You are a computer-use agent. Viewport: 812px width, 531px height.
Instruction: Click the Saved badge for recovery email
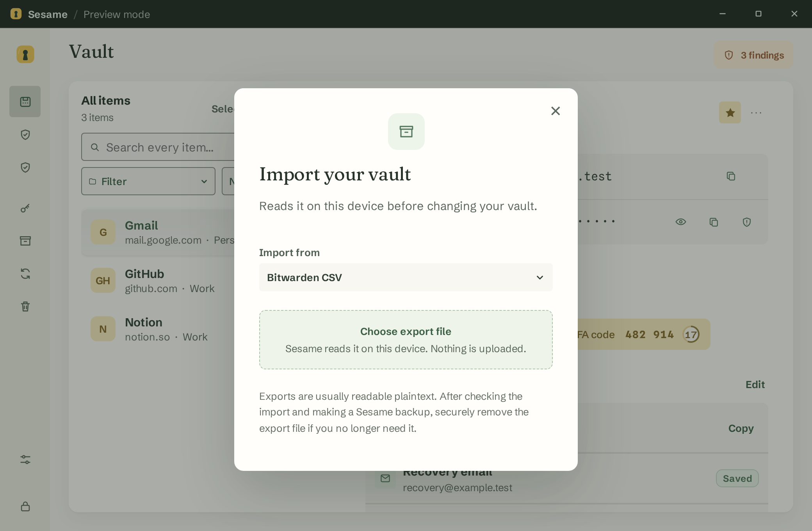pyautogui.click(x=737, y=478)
